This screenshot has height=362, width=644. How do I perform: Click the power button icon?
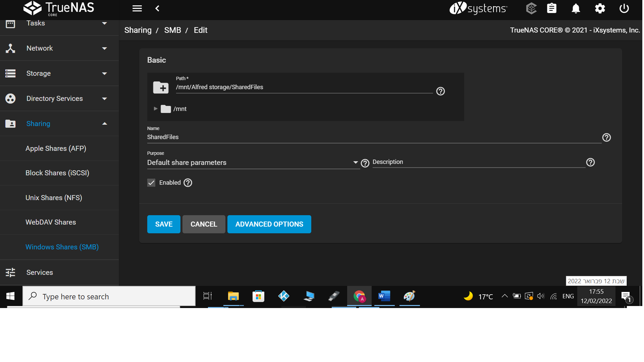pyautogui.click(x=624, y=8)
